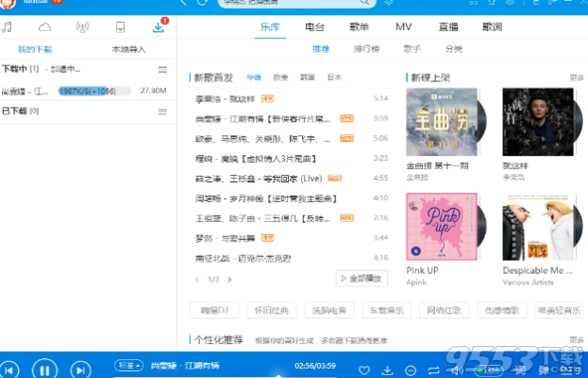Open the download manager icon with badge

click(159, 26)
